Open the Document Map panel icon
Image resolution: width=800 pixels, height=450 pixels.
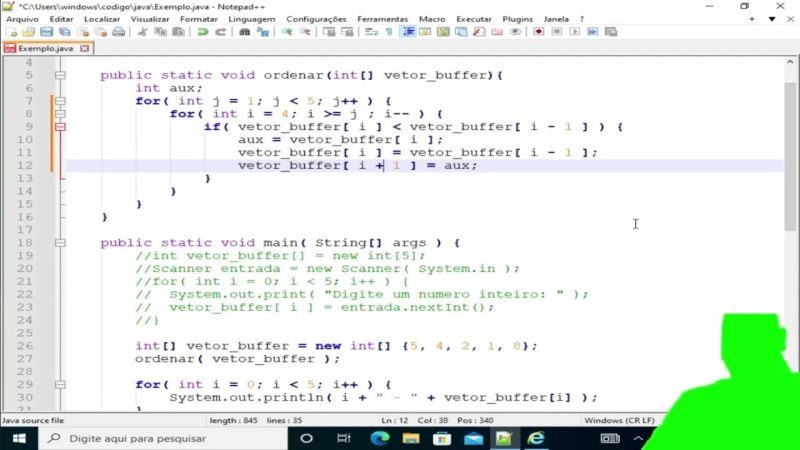tap(443, 32)
